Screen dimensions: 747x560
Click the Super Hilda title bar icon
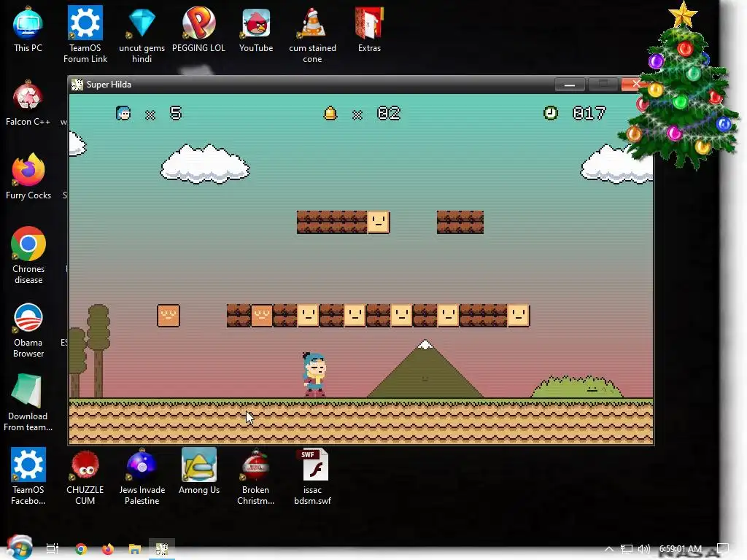coord(77,85)
